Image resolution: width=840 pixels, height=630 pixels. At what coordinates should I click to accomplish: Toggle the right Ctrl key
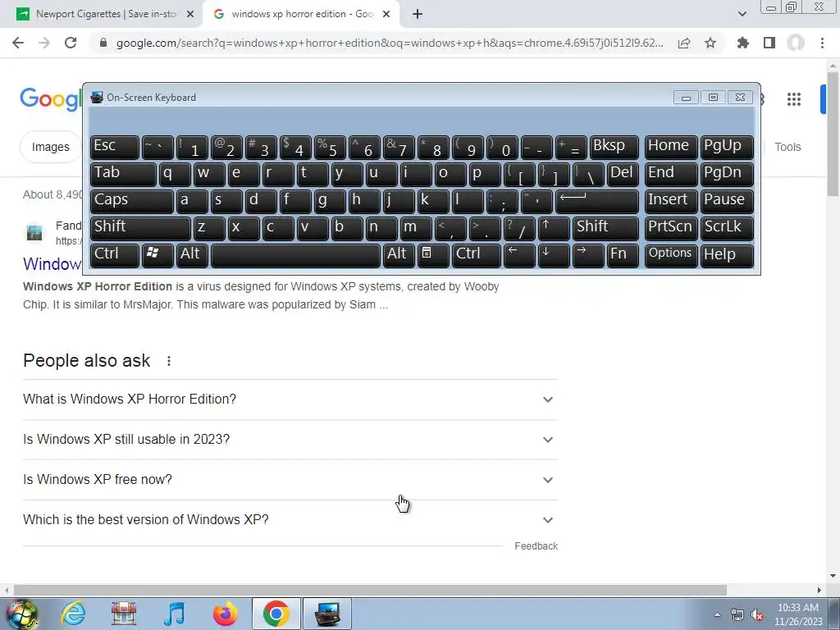point(477,255)
